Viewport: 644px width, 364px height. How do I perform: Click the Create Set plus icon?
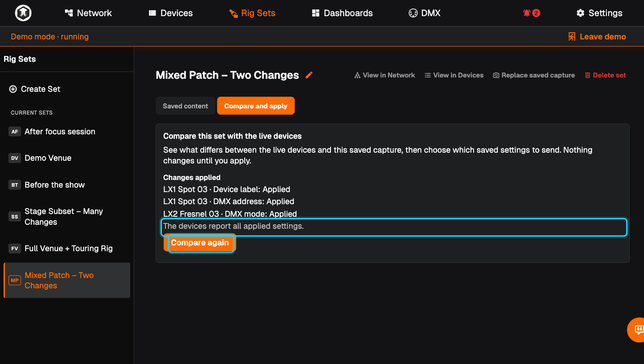click(x=13, y=89)
